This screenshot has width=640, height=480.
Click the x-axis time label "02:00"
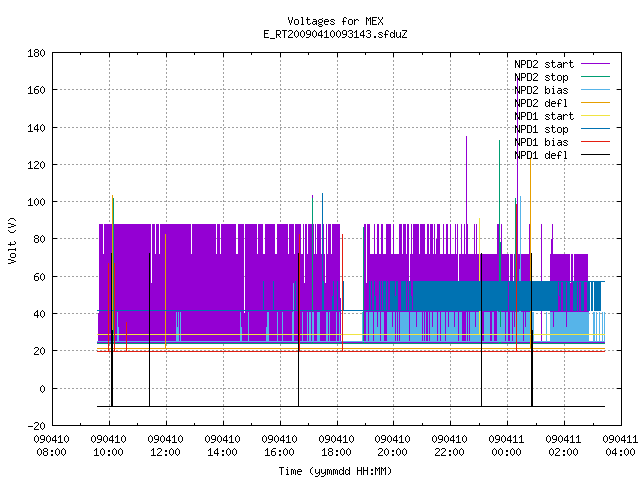(563, 452)
